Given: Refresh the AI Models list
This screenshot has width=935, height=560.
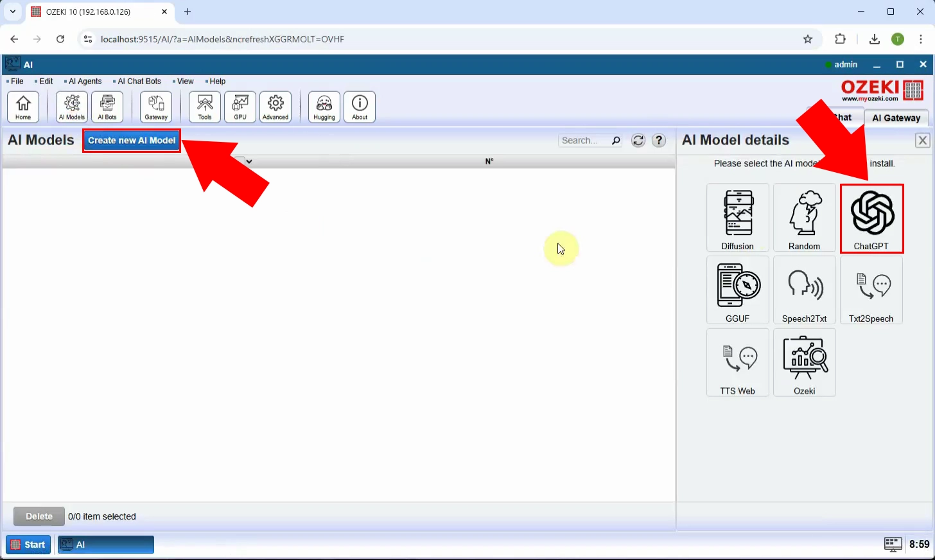Looking at the screenshot, I should coord(638,141).
